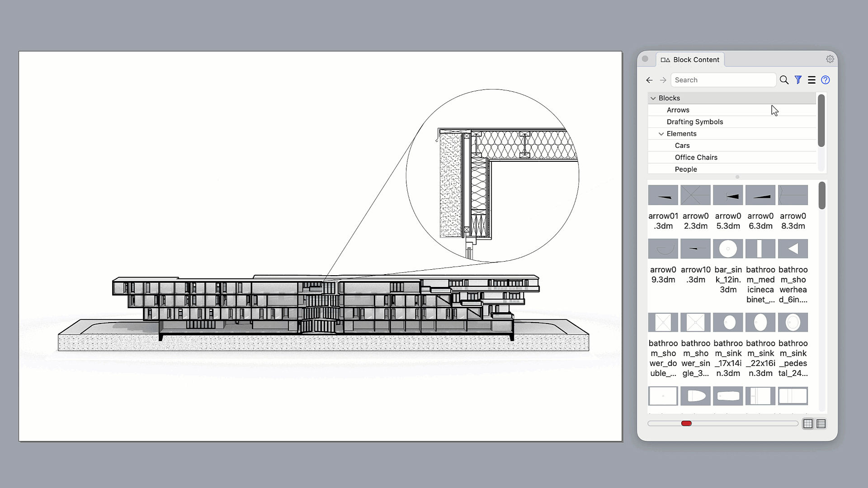Select bathroom_showerhead_6in block thumbnail
868x488 pixels.
click(x=793, y=249)
